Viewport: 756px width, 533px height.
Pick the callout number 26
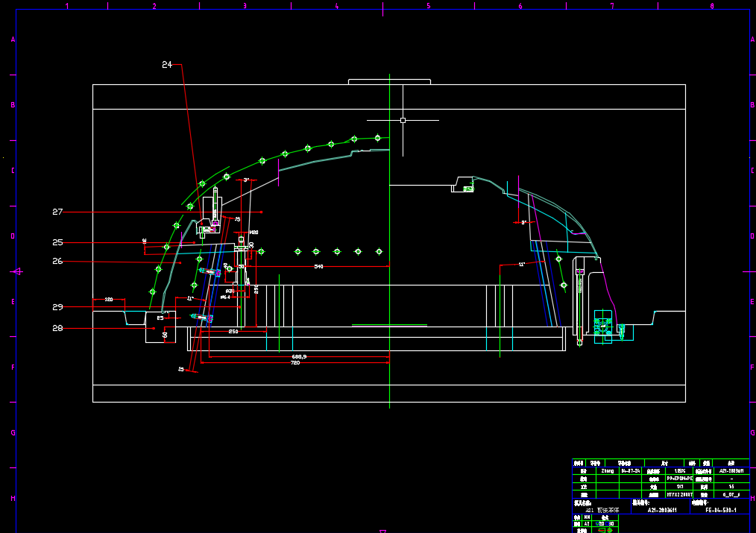57,262
